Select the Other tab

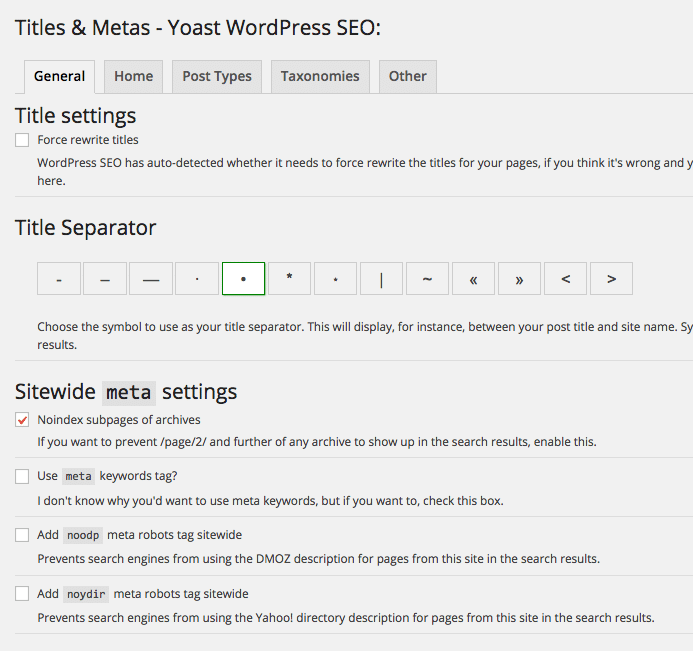407,76
